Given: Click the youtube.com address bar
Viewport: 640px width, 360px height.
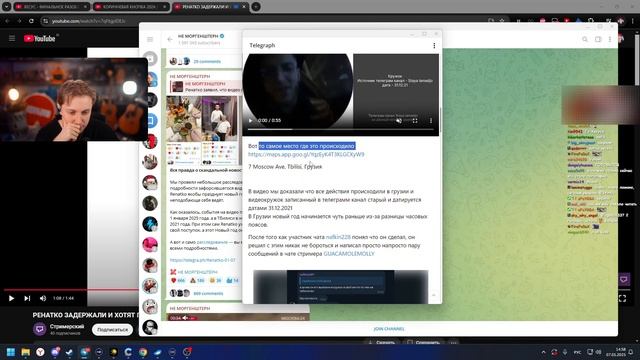Looking at the screenshot, I should tap(265, 21).
